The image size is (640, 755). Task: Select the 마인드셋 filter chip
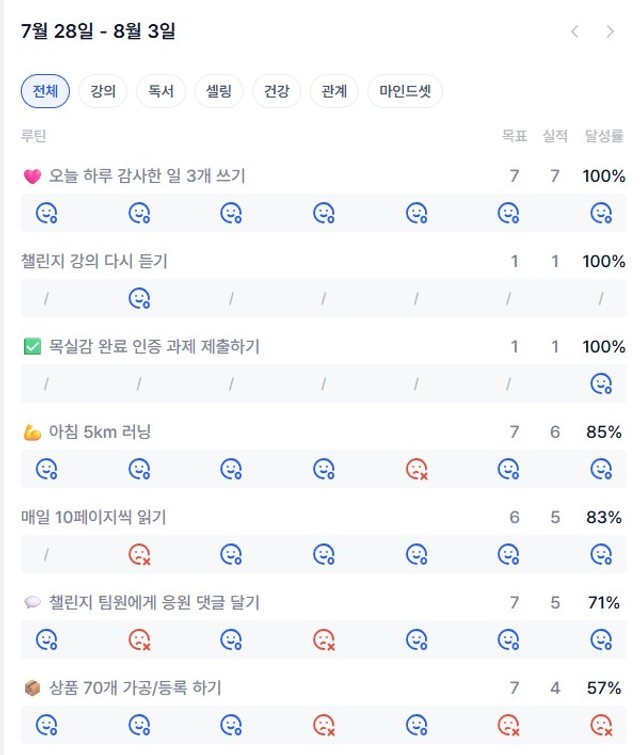[x=405, y=91]
